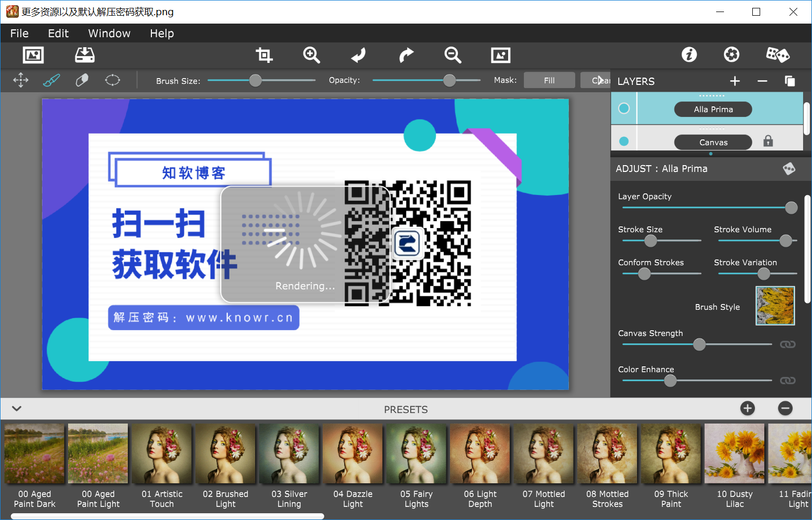Apply 06 Light Depth preset
812x520 pixels.
pos(480,453)
